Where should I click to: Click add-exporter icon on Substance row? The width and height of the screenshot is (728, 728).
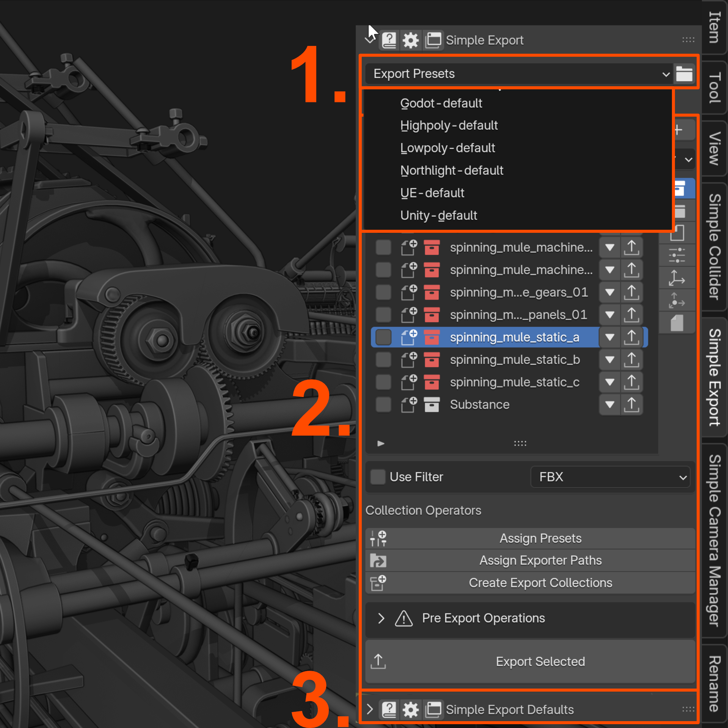pyautogui.click(x=409, y=405)
